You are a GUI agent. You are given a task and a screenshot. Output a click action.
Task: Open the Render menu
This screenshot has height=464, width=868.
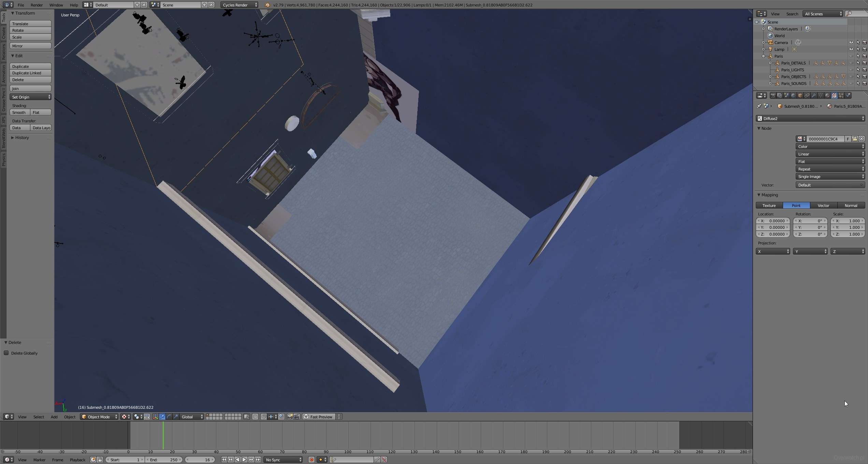(37, 5)
